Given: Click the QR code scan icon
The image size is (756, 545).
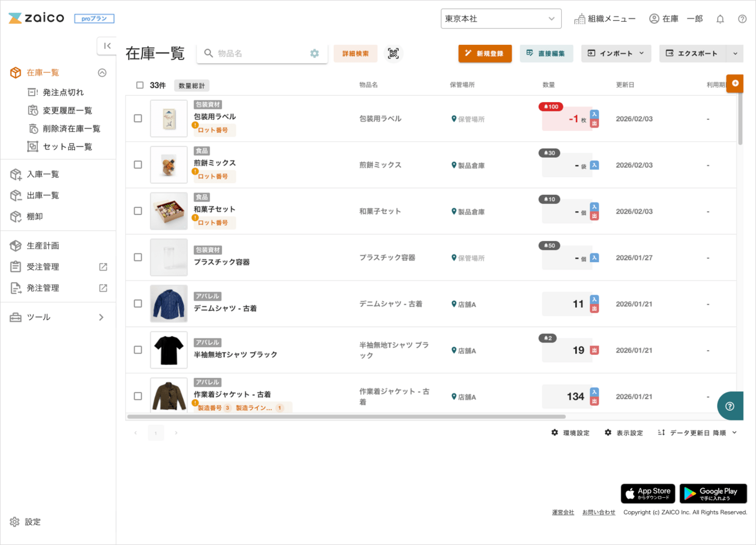Looking at the screenshot, I should click(393, 53).
